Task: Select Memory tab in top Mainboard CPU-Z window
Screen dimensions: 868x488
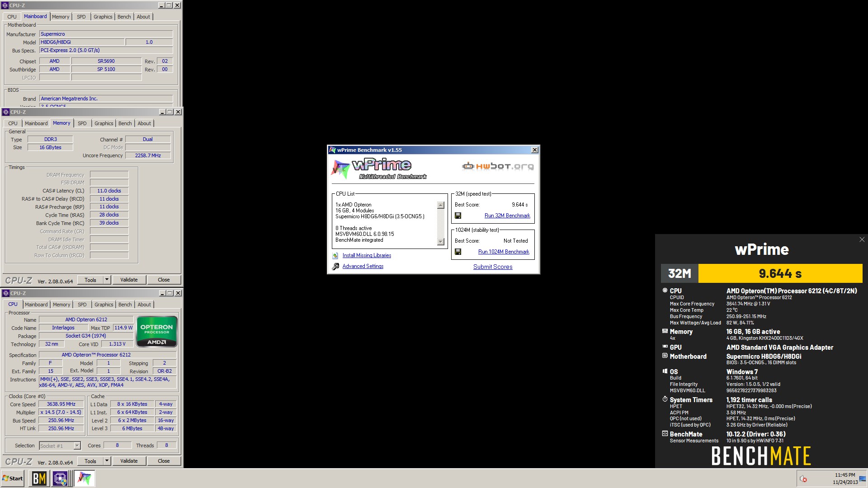Action: pos(61,17)
